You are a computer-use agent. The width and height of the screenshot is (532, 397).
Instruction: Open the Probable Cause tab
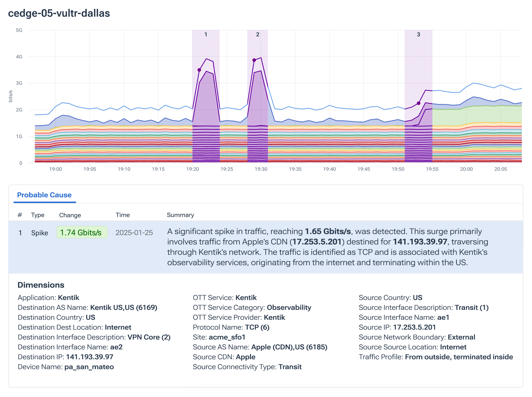[x=44, y=195]
